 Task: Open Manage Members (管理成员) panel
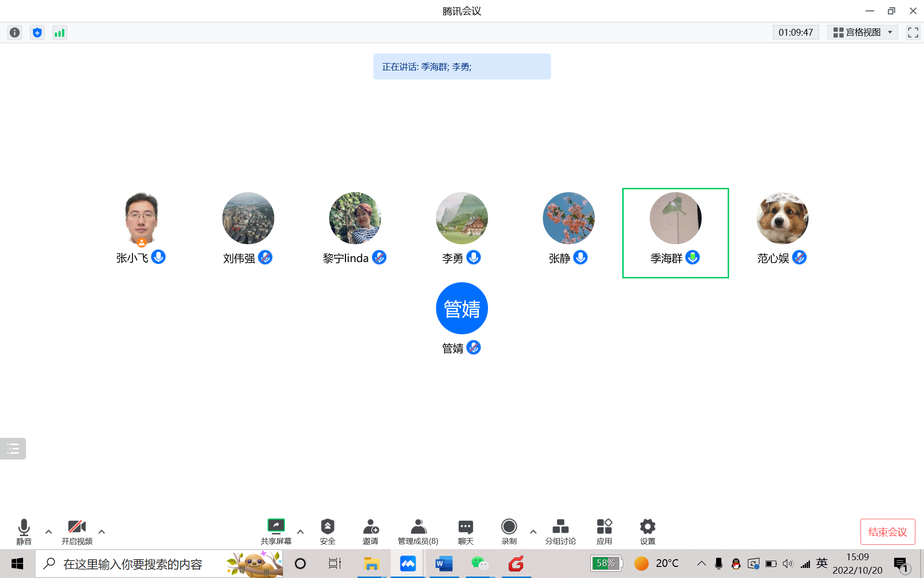tap(418, 531)
